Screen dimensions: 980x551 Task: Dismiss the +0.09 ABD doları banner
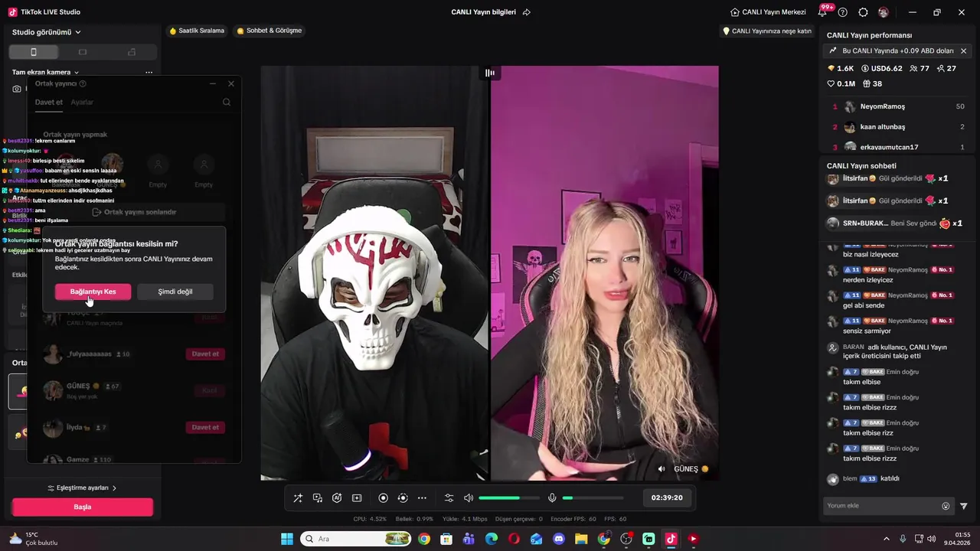(963, 51)
